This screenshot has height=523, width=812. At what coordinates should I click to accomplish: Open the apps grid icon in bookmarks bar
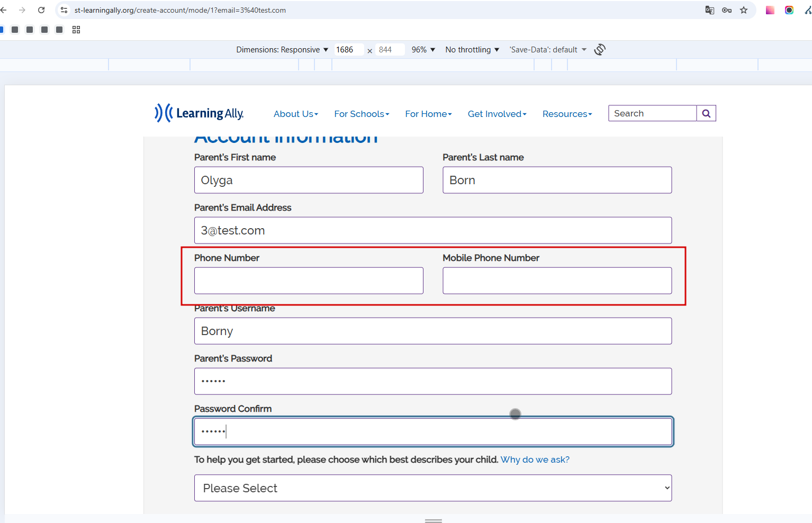pos(76,30)
